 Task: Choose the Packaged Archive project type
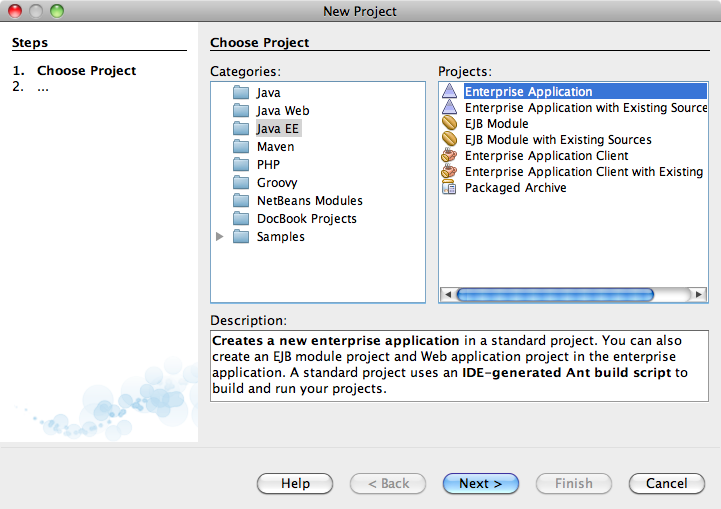click(x=515, y=188)
